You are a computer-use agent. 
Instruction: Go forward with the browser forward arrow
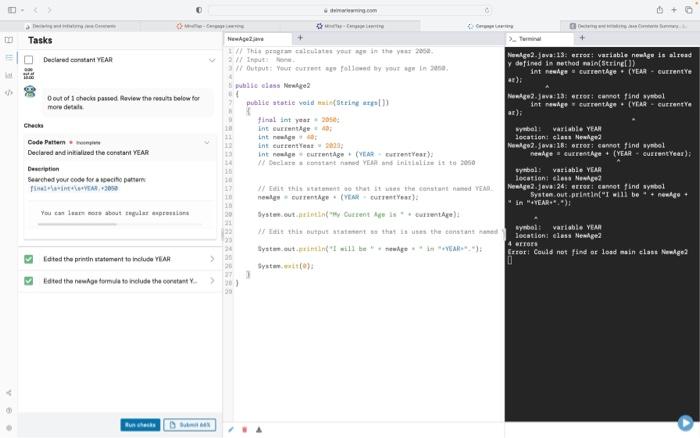49,10
